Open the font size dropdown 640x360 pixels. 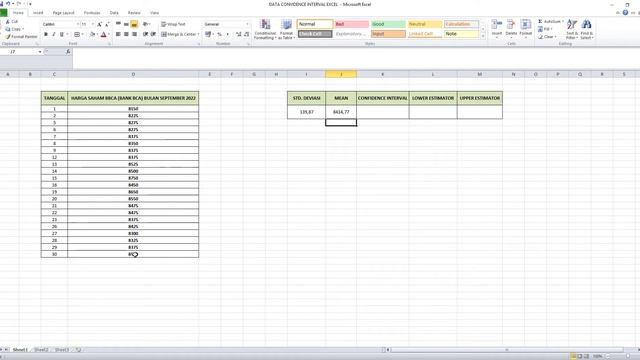(92, 24)
